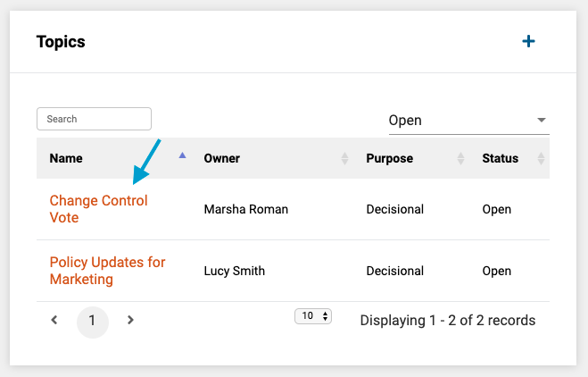Viewport: 588px width, 377px height.
Task: Open the records-per-page selector showing 10
Action: pyautogui.click(x=313, y=316)
